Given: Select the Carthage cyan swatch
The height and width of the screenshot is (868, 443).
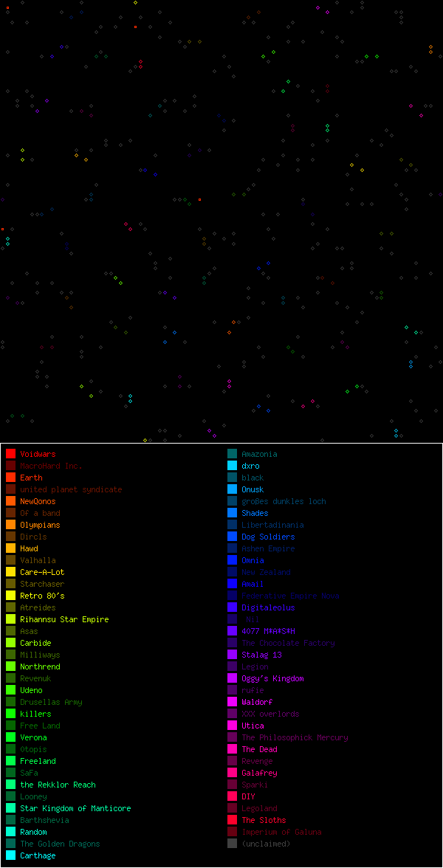Looking at the screenshot, I should [x=10, y=855].
